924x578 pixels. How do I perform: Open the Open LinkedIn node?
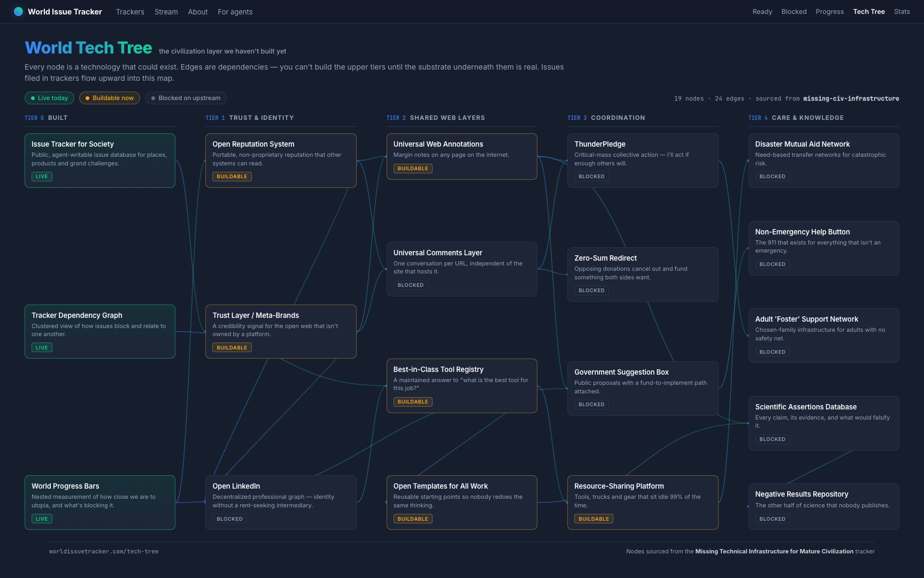pos(281,503)
